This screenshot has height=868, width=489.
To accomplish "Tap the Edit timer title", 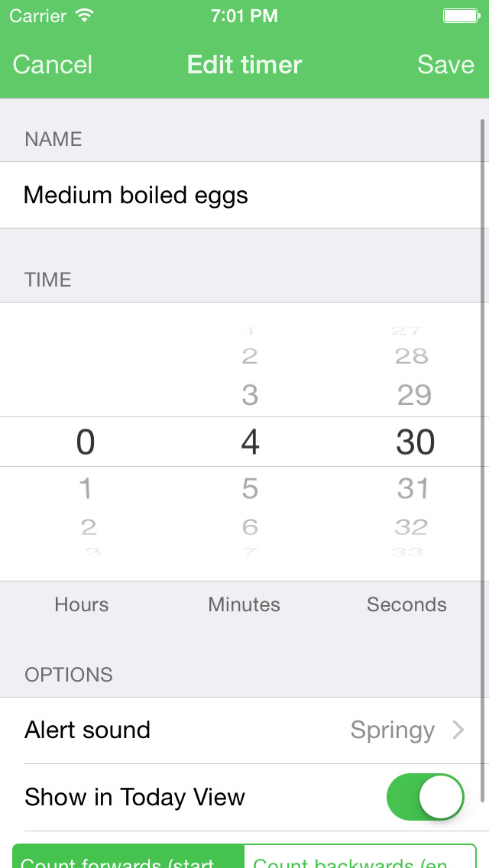I will pos(244,65).
